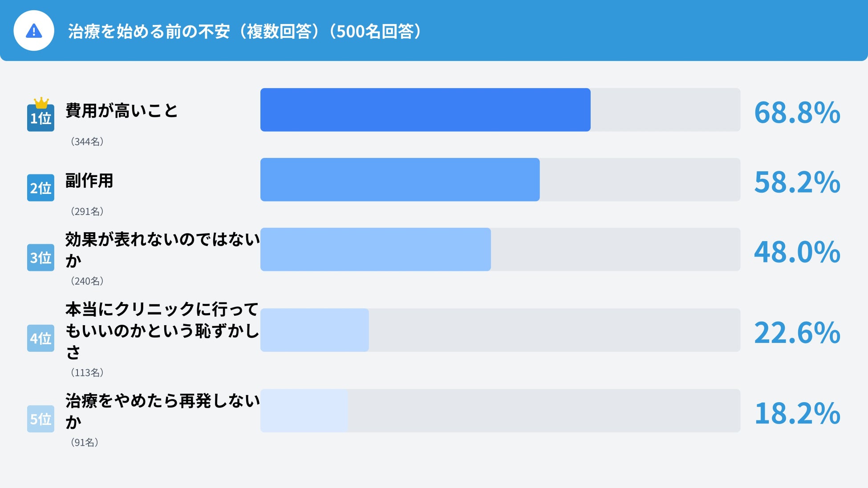Click the 22.6% bar fill
This screenshot has width=868, height=488.
coord(314,330)
